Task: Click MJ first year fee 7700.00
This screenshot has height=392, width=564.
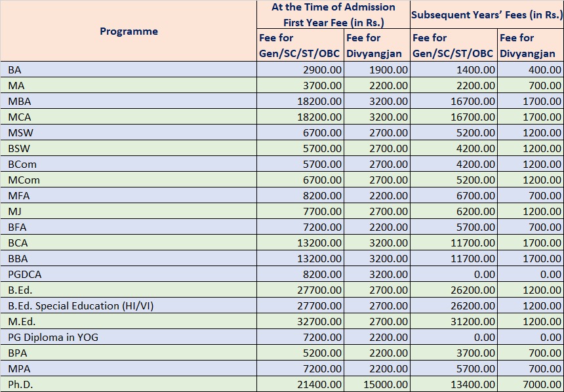Action: point(300,211)
